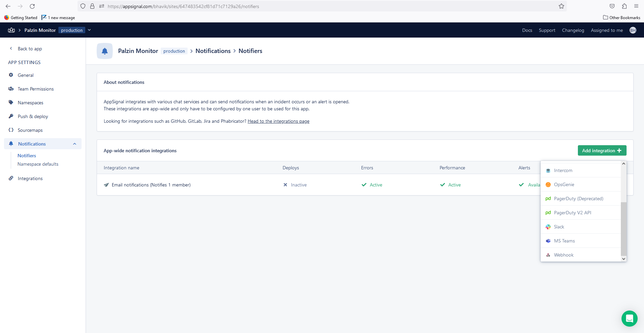This screenshot has width=644, height=333.
Task: Click the Add integration button
Action: pos(602,151)
